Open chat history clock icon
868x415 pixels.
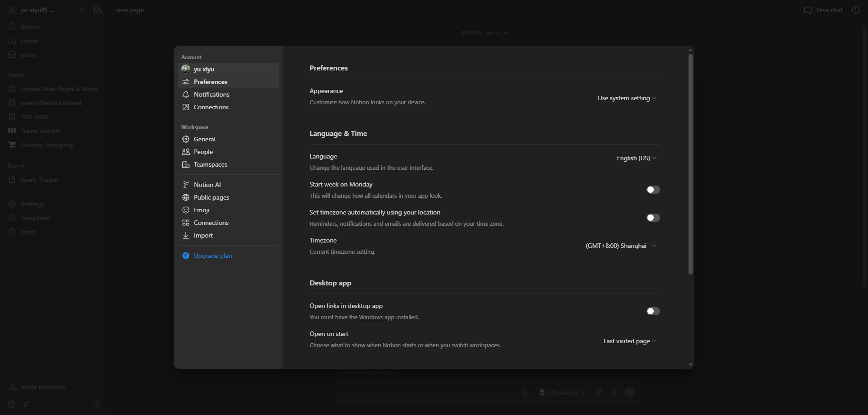(856, 10)
